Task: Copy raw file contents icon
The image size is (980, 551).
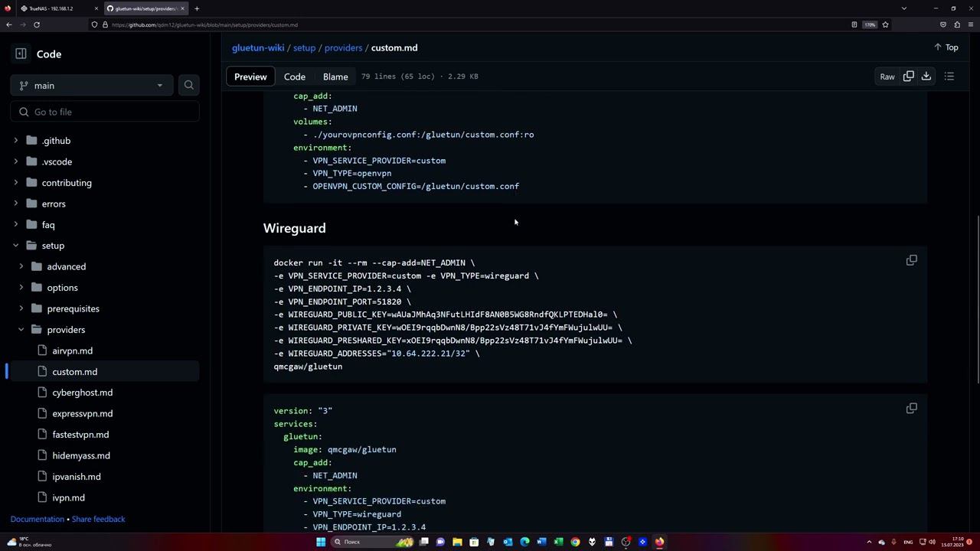Action: 909,77
